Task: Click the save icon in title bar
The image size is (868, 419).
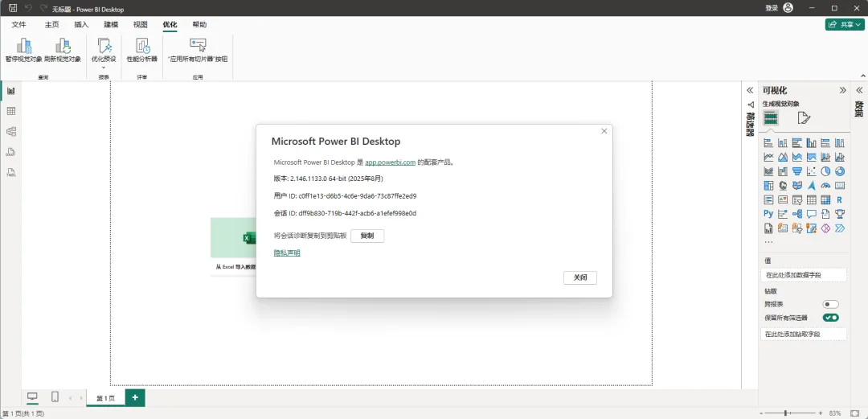Action: [13, 8]
